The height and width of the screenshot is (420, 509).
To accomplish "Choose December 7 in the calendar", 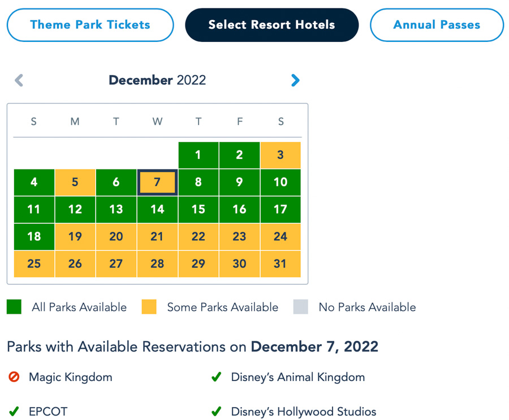I will 157,182.
